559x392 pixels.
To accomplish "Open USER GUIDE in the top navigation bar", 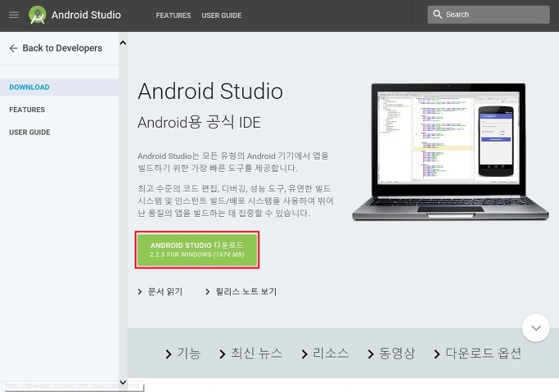I will (x=221, y=16).
